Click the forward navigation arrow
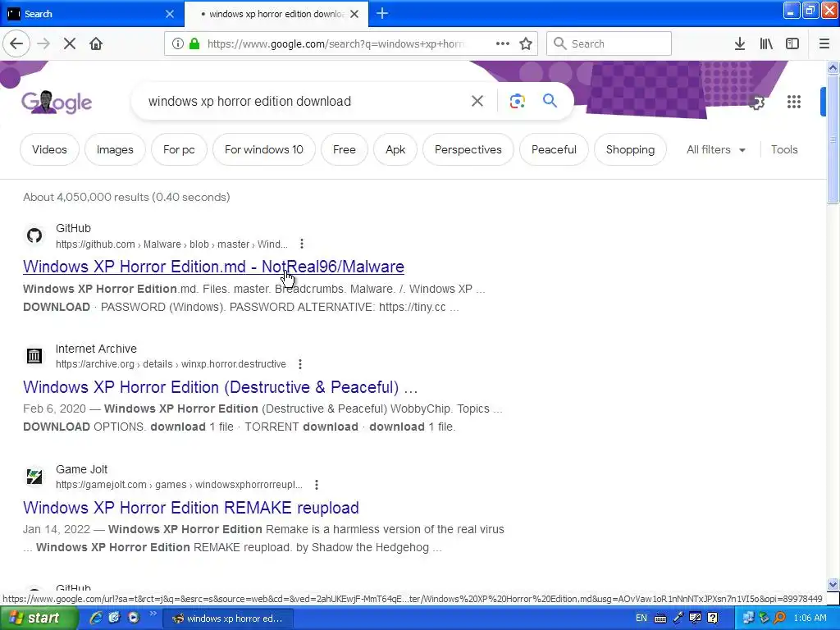 43,44
